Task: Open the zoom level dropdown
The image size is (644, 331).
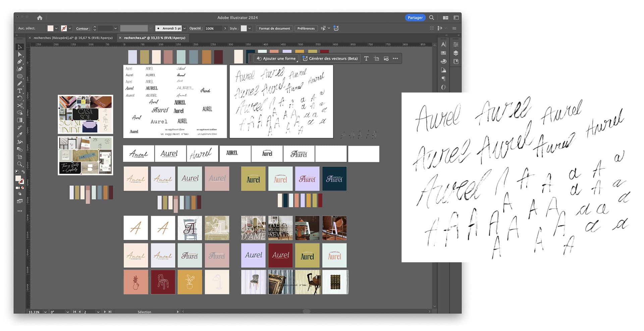Action: 45,312
